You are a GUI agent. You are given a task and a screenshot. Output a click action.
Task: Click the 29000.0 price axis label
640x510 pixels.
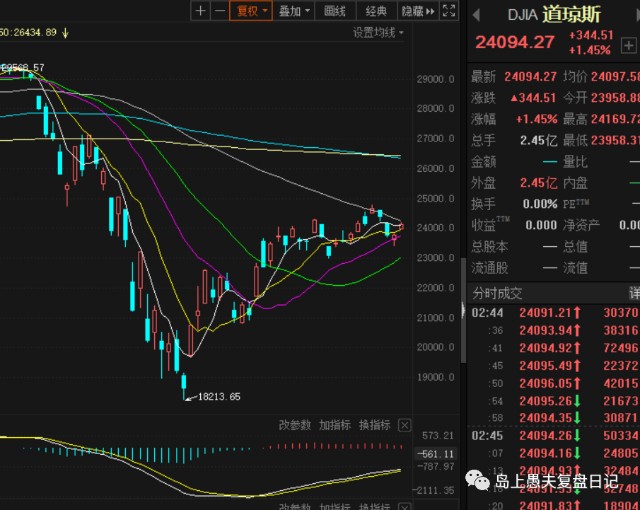(x=435, y=79)
